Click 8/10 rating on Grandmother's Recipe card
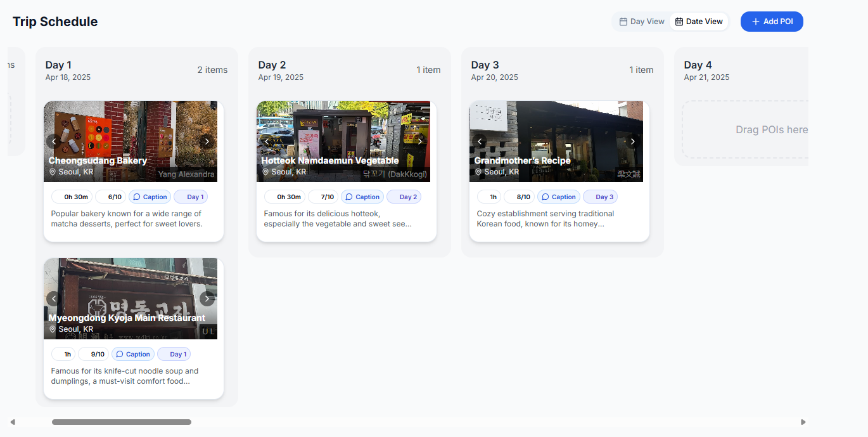This screenshot has width=868, height=437. click(520, 197)
